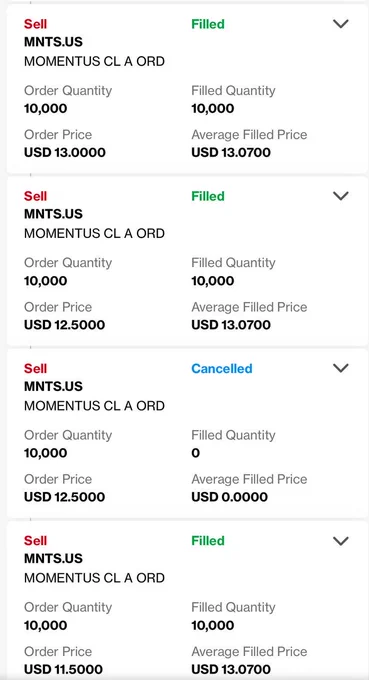Expand the filled USD 12.5000 sell order chevron
The image size is (369, 680).
pyautogui.click(x=340, y=196)
